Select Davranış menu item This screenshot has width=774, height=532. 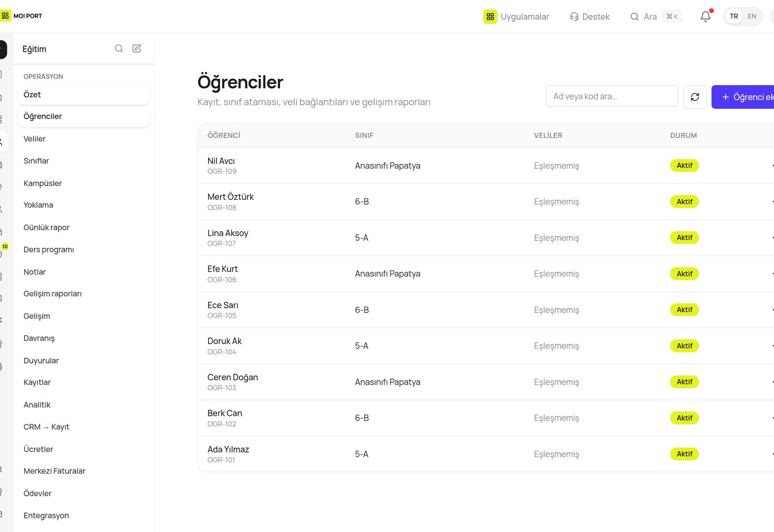(x=84, y=338)
